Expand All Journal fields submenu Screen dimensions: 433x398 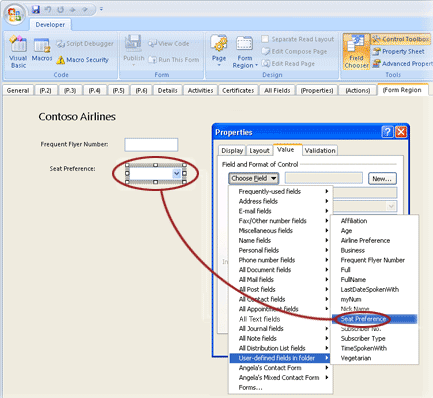coord(281,329)
